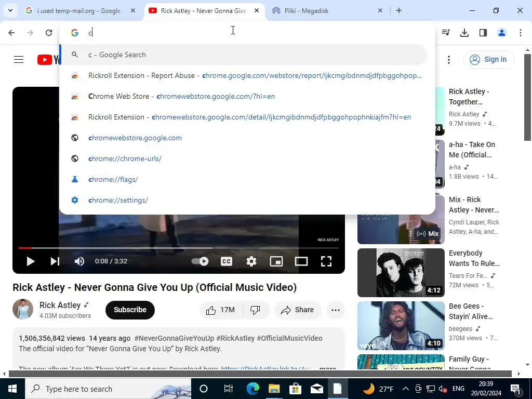Open Rick Astley channel name link
Image resolution: width=532 pixels, height=399 pixels.
60,305
